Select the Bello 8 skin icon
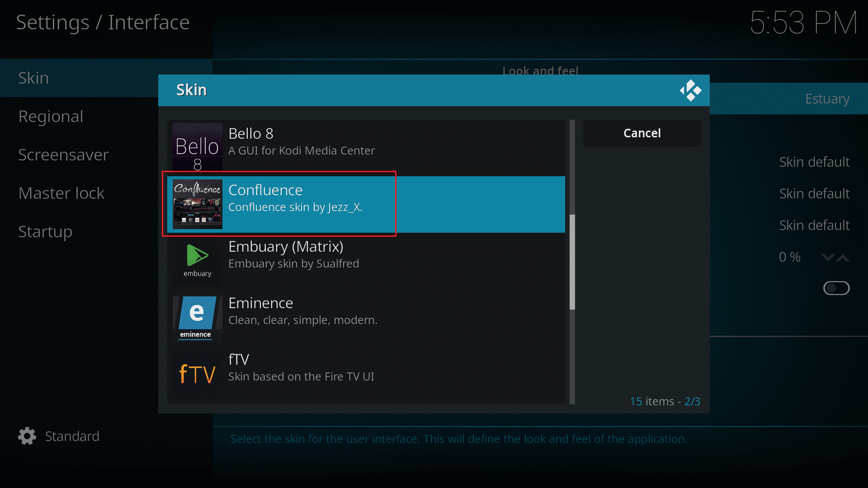868x488 pixels. click(196, 145)
